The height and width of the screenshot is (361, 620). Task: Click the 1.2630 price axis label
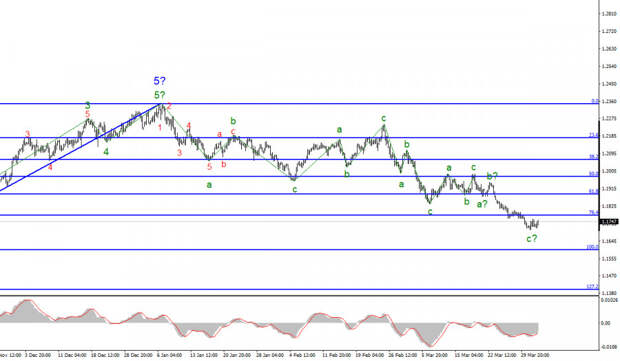tap(609, 49)
